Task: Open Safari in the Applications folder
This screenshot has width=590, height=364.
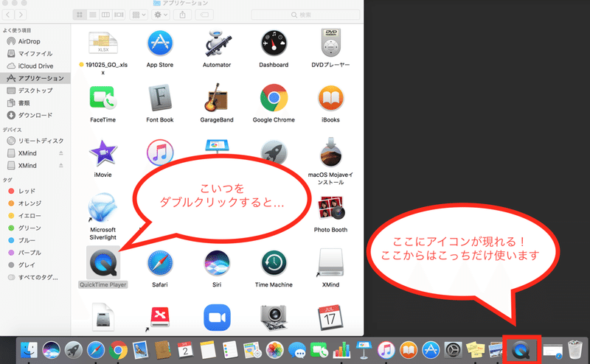Action: (x=160, y=263)
